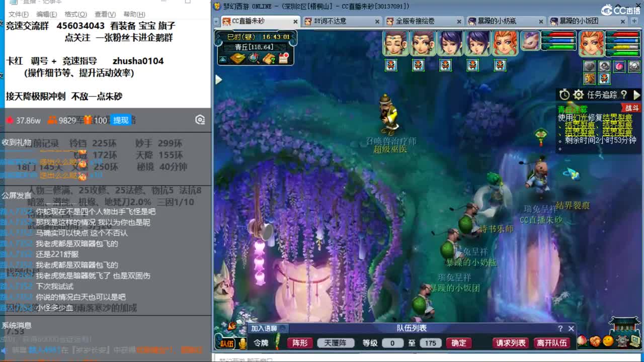Open the map book icon under 青丘
The width and height of the screenshot is (644, 362).
pos(238,58)
